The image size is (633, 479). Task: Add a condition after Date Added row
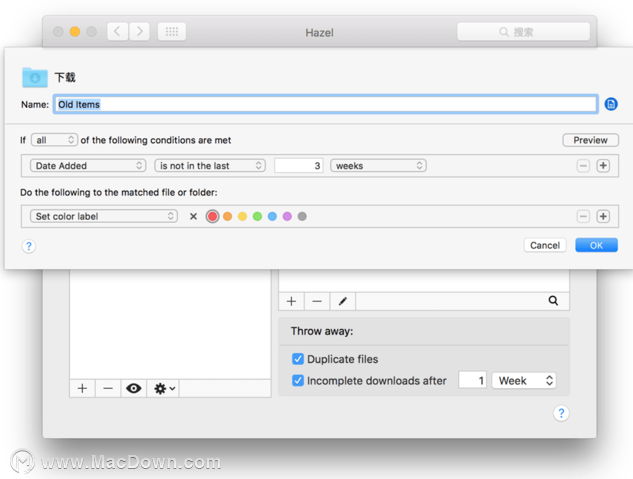click(603, 165)
